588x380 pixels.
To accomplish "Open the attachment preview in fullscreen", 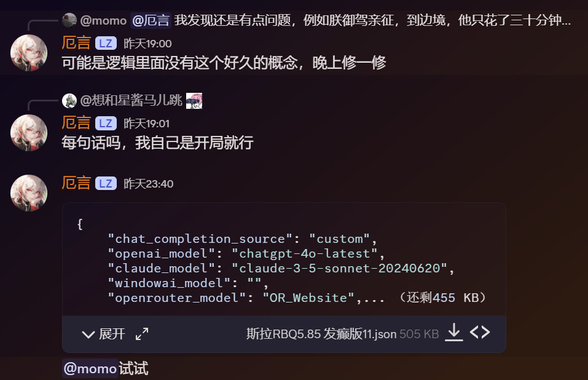I will (142, 334).
